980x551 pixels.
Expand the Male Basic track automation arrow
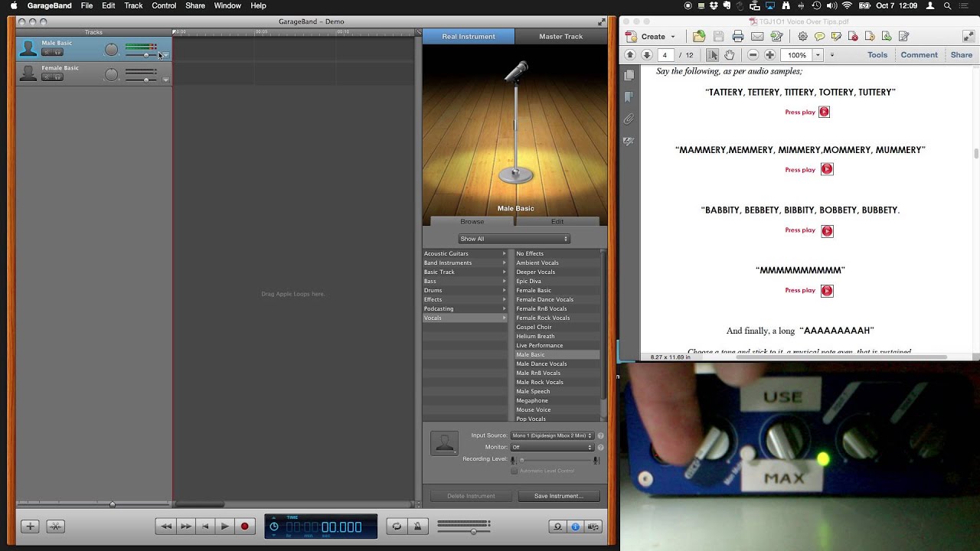(x=165, y=55)
